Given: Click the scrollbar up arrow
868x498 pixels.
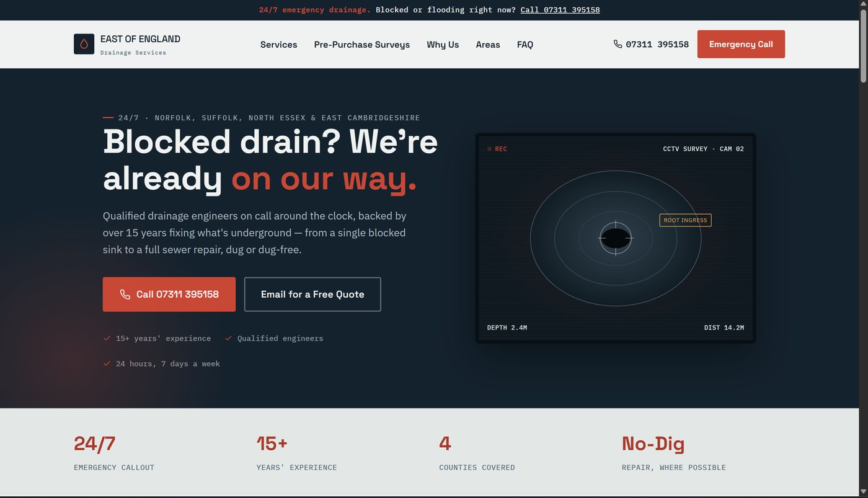Looking at the screenshot, I should [x=864, y=4].
